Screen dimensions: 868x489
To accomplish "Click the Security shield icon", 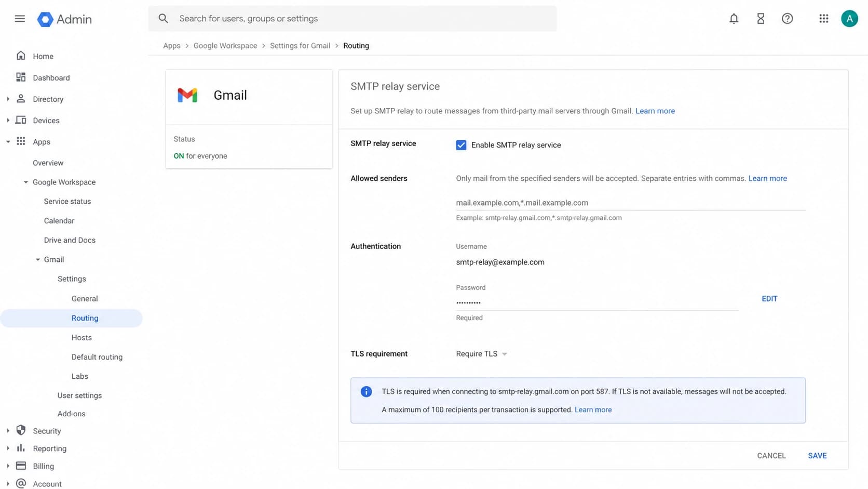I will pos(21,430).
